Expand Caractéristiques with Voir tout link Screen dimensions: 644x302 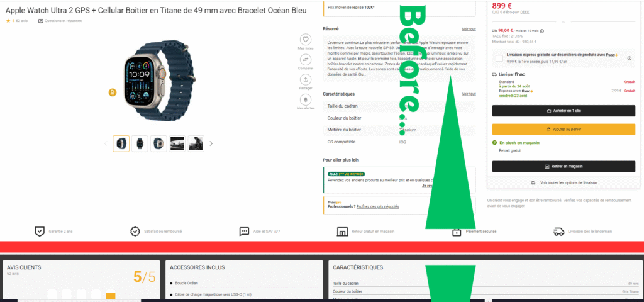pos(469,94)
